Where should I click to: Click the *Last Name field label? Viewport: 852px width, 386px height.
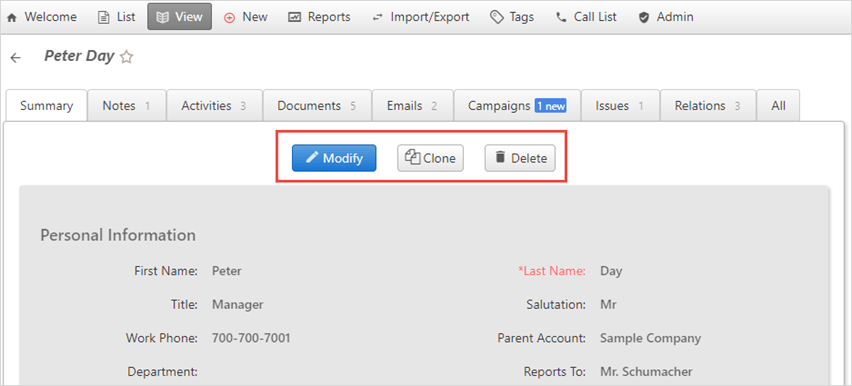click(552, 271)
